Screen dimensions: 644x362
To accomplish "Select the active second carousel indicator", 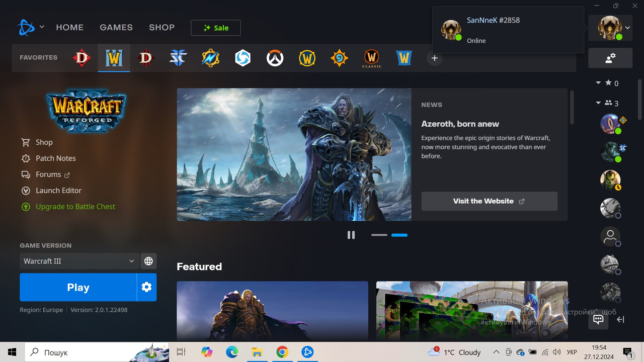I will (x=399, y=235).
